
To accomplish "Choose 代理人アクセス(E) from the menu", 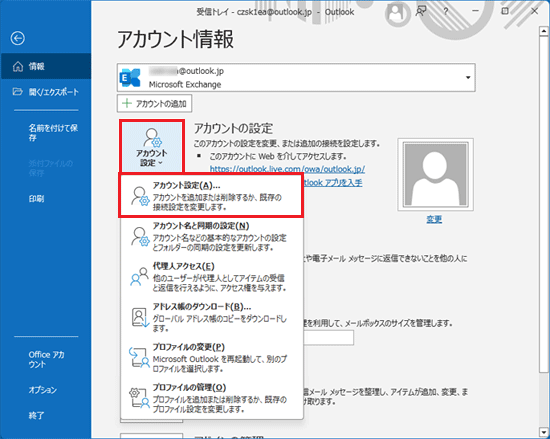I will tap(211, 277).
